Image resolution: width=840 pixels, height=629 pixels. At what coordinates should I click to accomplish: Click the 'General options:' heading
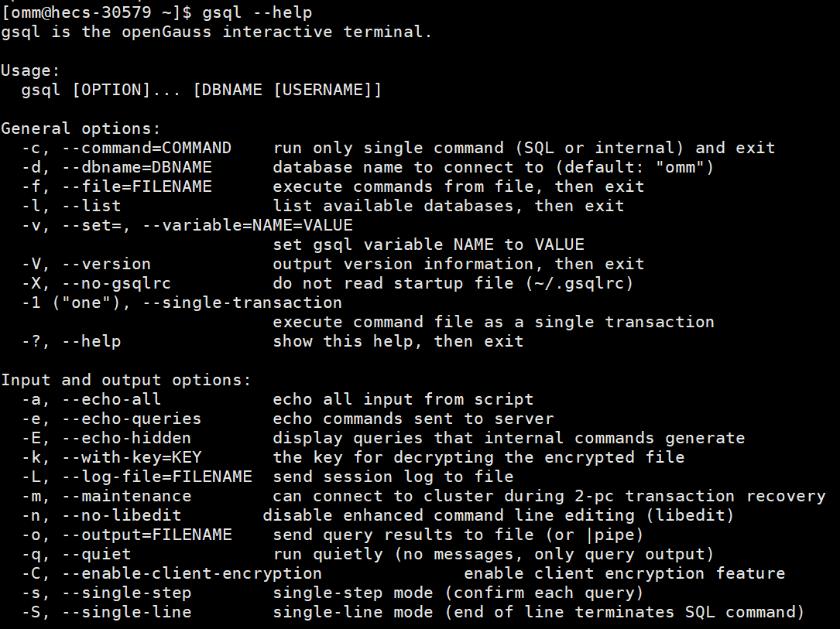[81, 128]
